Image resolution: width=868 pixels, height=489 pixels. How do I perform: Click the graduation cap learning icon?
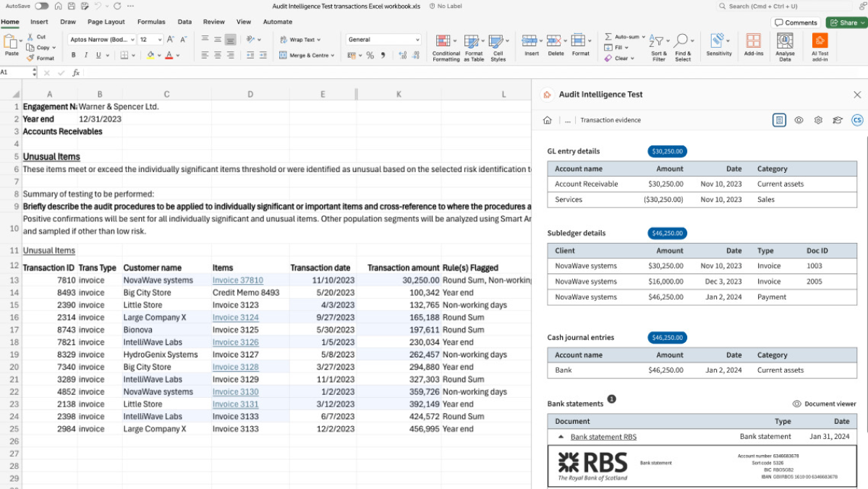[837, 120]
